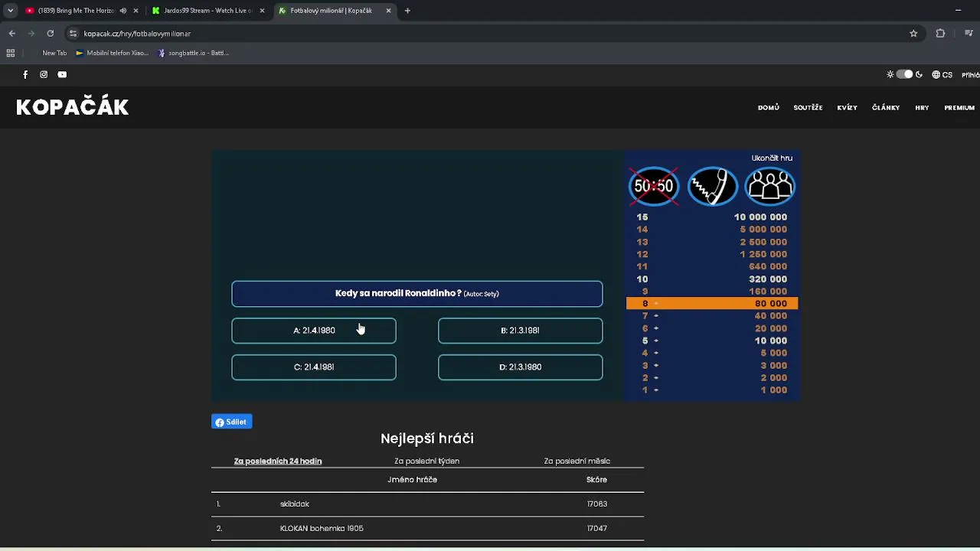Image resolution: width=980 pixels, height=551 pixels.
Task: Click Nejlepší hráči heading
Action: click(x=427, y=439)
